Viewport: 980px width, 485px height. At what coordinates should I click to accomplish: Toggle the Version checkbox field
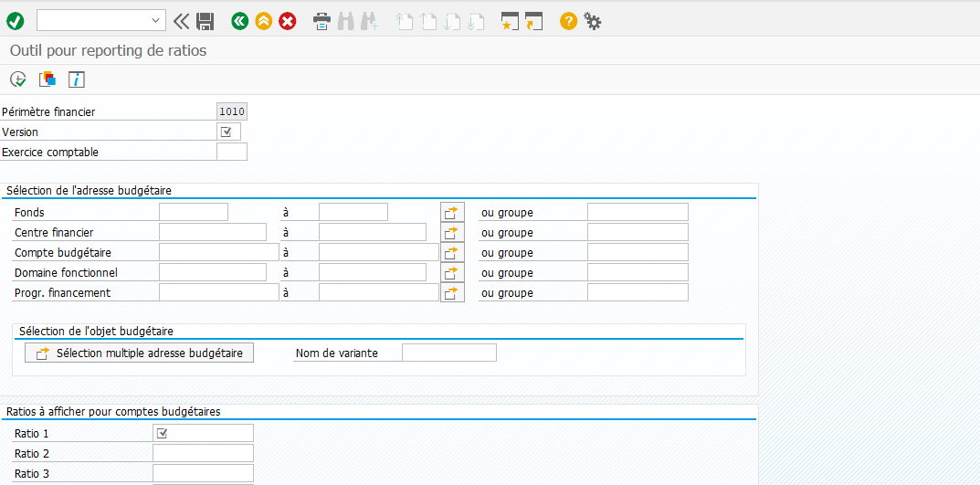tap(227, 132)
